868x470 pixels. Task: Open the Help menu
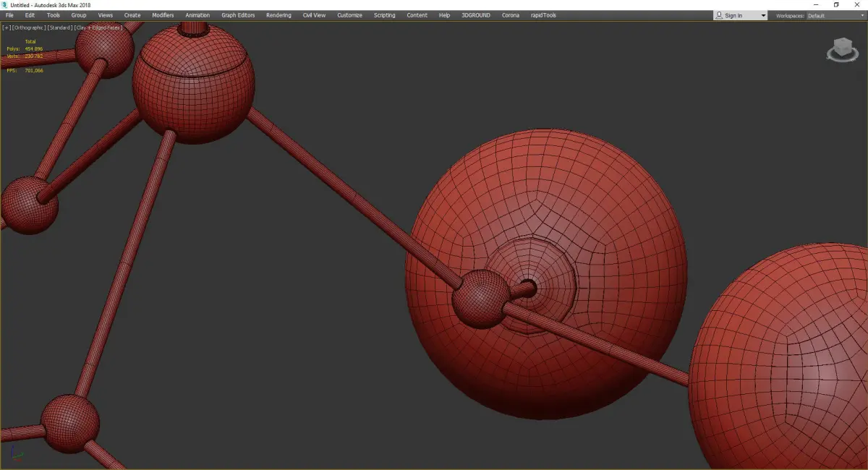444,15
